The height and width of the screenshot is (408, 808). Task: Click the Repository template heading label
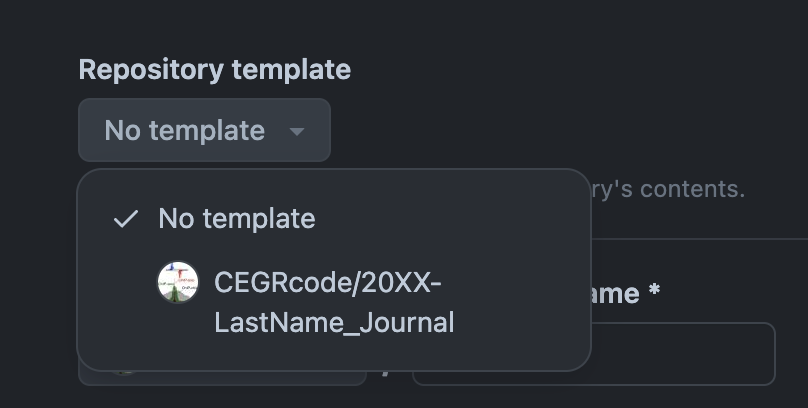[x=214, y=69]
